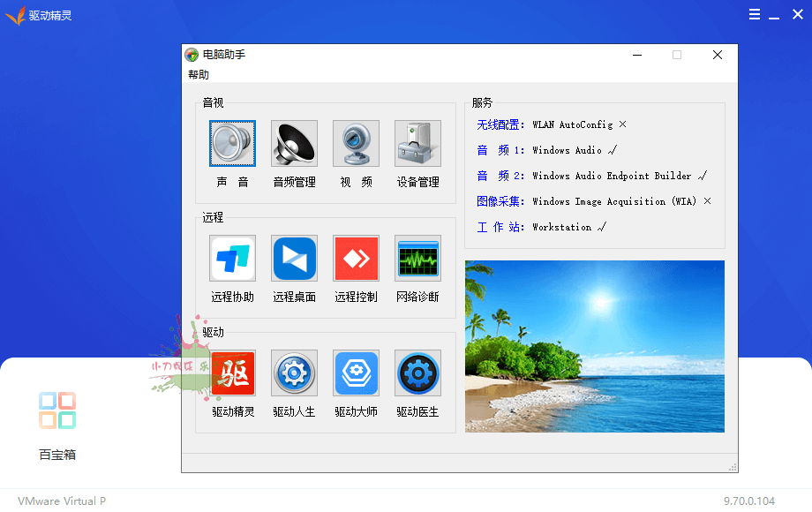
Task: Open 驱动医生 driver doctor
Action: coord(417,373)
